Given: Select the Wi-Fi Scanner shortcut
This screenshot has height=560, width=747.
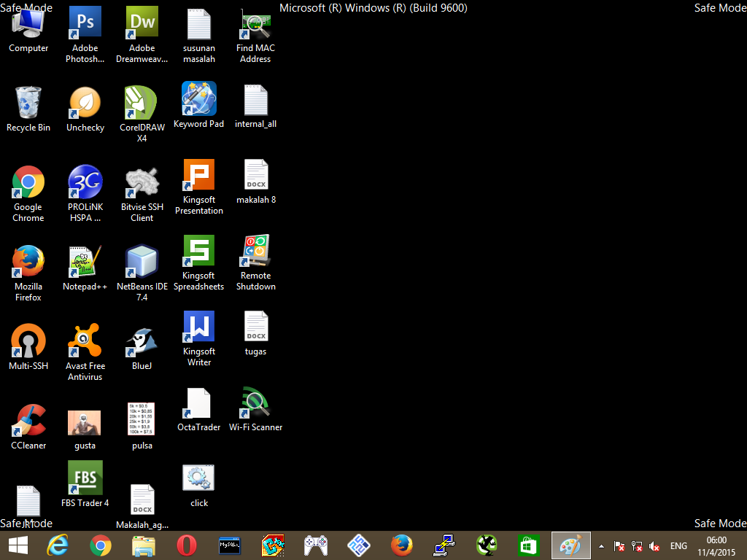Looking at the screenshot, I should 256,410.
